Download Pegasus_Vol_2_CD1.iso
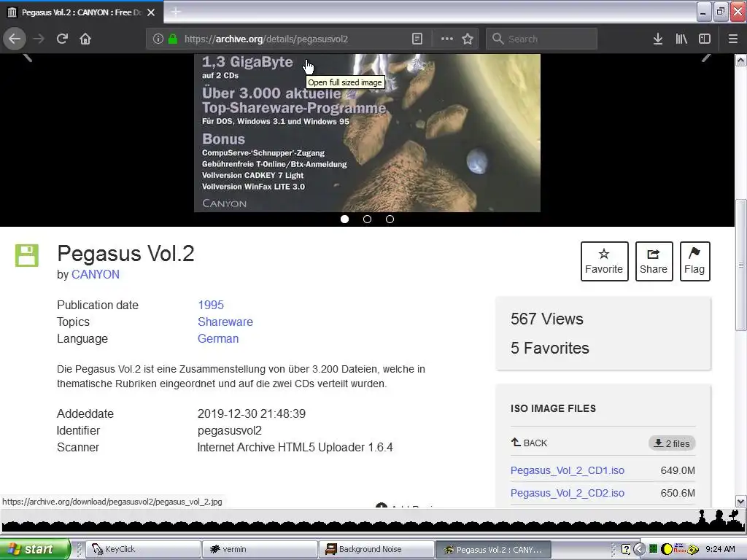 (568, 470)
